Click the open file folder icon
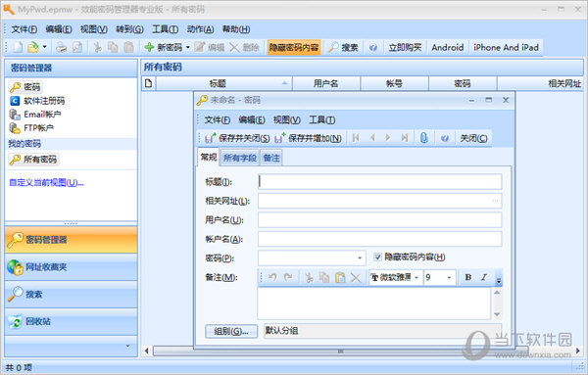This screenshot has width=588, height=375. (x=33, y=47)
